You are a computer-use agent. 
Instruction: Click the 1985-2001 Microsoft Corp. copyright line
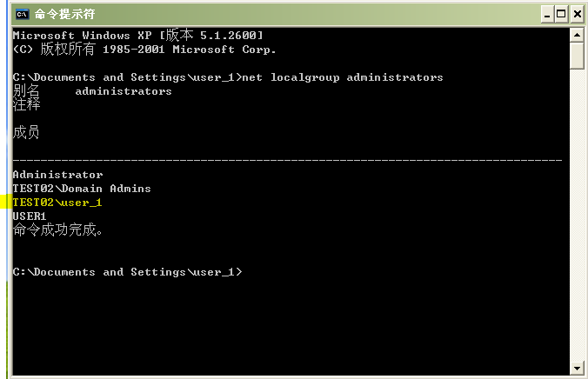[x=144, y=49]
